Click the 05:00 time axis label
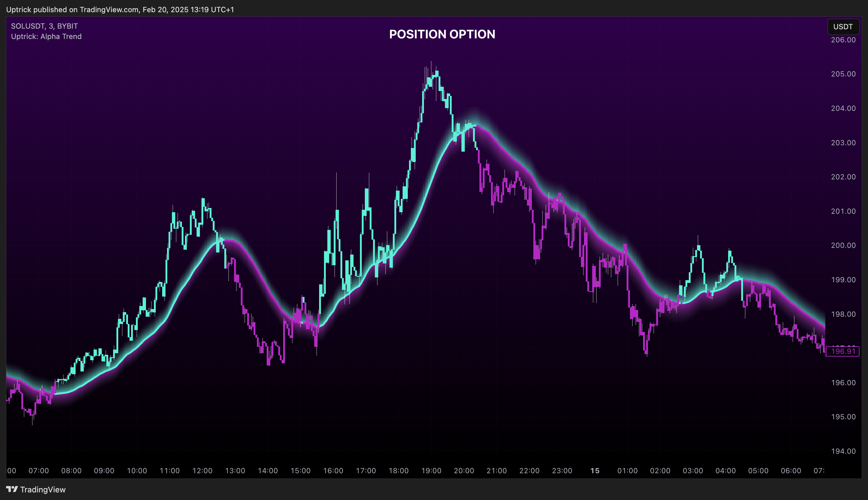868x500 pixels. pyautogui.click(x=758, y=470)
